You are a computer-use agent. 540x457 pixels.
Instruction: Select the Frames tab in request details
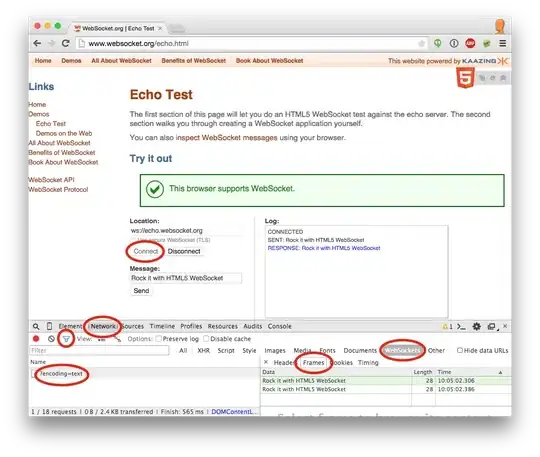coord(314,363)
